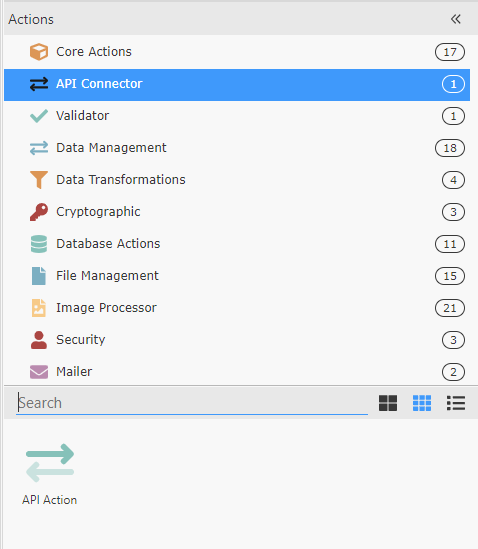Click the Core Actions box icon
The image size is (478, 549).
tap(39, 52)
